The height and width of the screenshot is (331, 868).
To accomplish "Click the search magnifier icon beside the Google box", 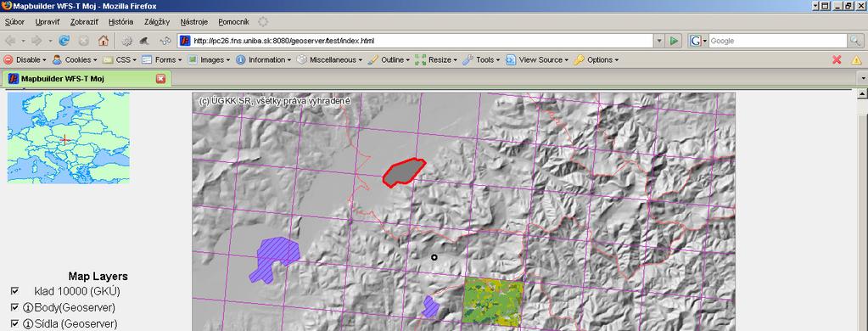I will 856,41.
